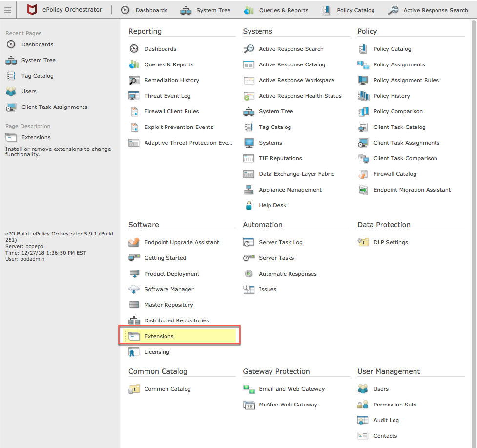Open System Tree in top shortcut bar
Image resolution: width=477 pixels, height=448 pixels.
click(x=206, y=10)
